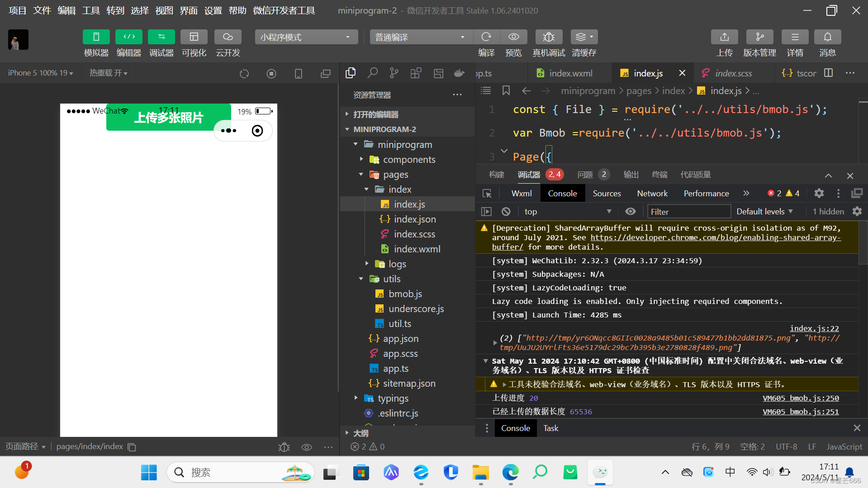The width and height of the screenshot is (868, 488).
Task: Click the mini program capsule three-dots menu
Action: [228, 131]
